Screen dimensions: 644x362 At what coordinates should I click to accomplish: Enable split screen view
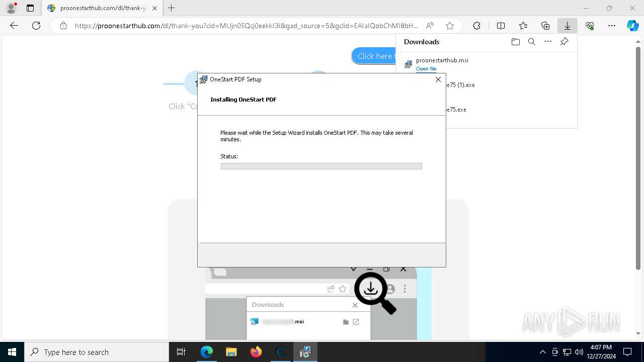(501, 26)
